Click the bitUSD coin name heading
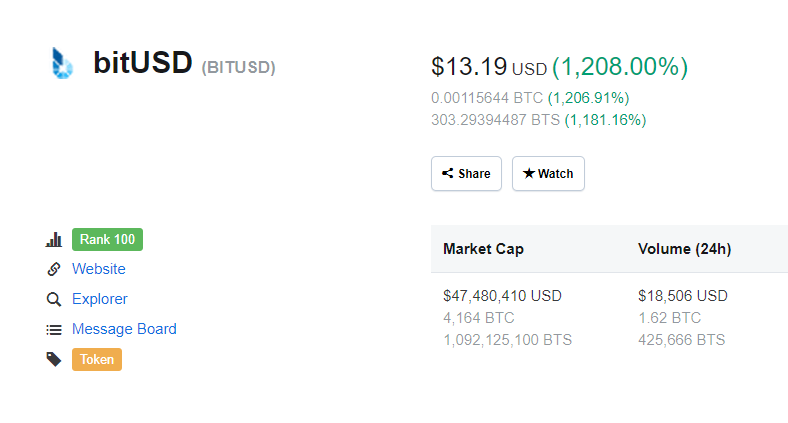 pyautogui.click(x=143, y=63)
